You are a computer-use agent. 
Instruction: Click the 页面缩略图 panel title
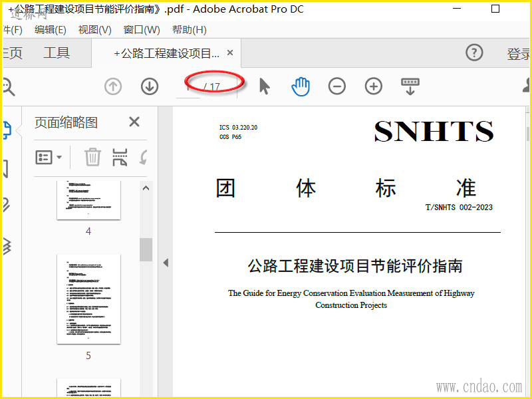pyautogui.click(x=66, y=122)
